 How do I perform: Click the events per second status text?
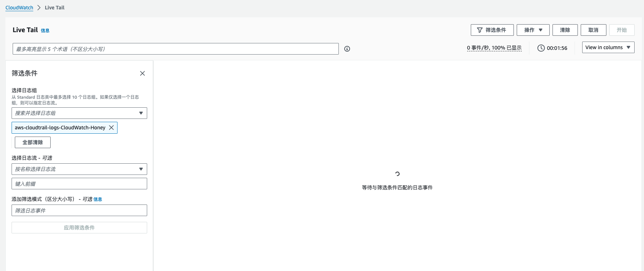(494, 48)
